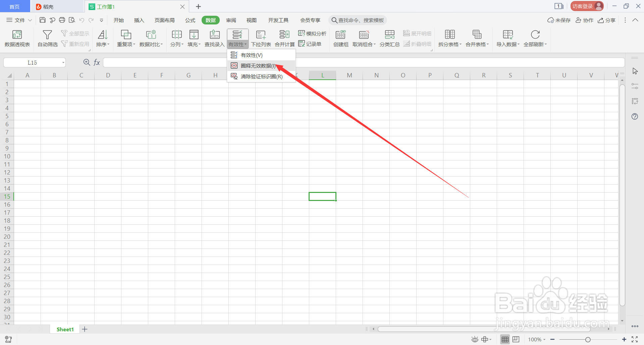The height and width of the screenshot is (345, 644).
Task: Click the 未保存 unsaved cloud button
Action: (559, 20)
